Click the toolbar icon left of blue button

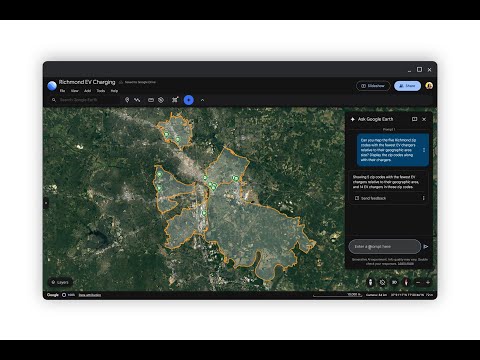point(175,100)
